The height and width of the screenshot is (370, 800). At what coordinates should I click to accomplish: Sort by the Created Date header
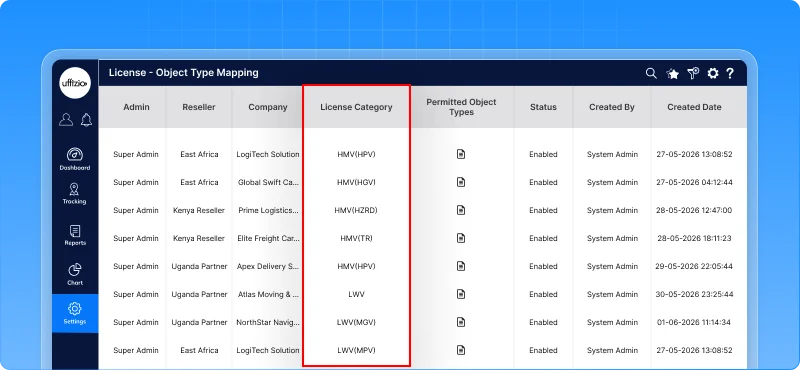click(x=694, y=107)
